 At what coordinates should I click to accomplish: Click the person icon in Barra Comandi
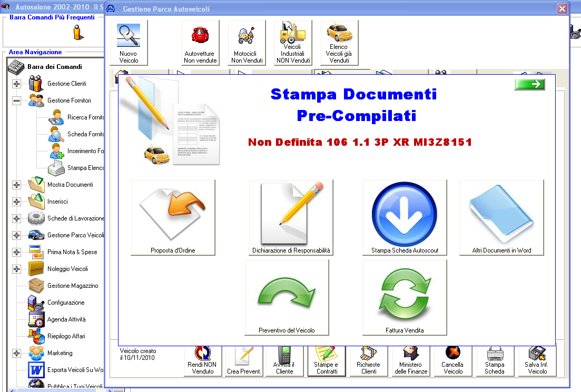pyautogui.click(x=77, y=32)
